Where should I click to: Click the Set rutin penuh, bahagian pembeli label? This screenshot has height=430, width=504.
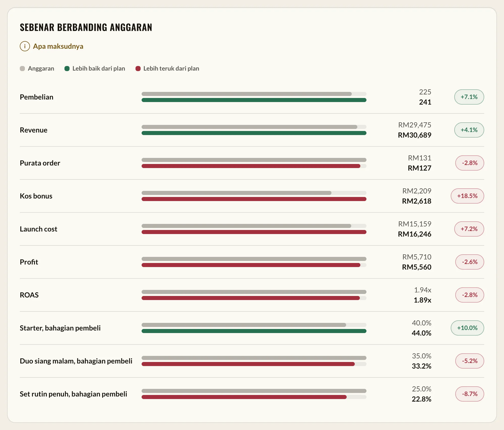tap(73, 394)
